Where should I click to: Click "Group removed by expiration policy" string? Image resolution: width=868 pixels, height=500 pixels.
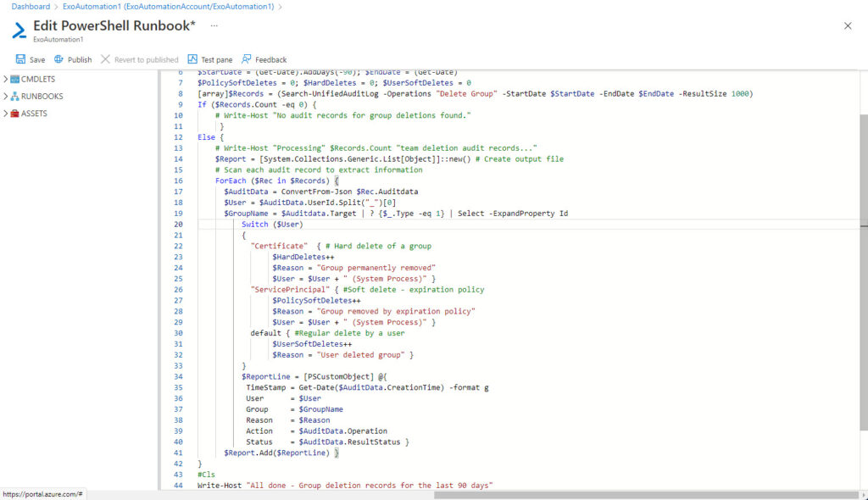click(396, 311)
